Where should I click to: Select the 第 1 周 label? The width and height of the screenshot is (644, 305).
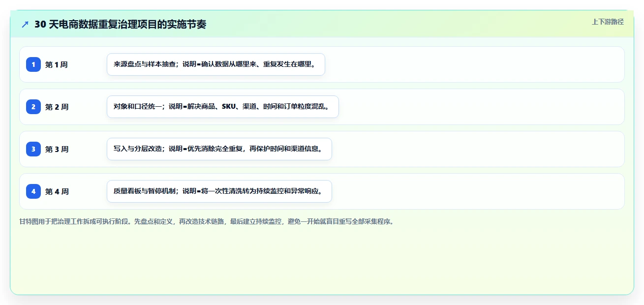coord(57,64)
